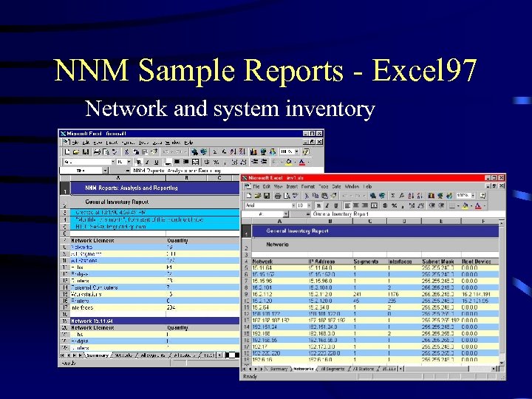Switch to All Segments tab in inv1.xls
The width and height of the screenshot is (532, 399).
332,369
